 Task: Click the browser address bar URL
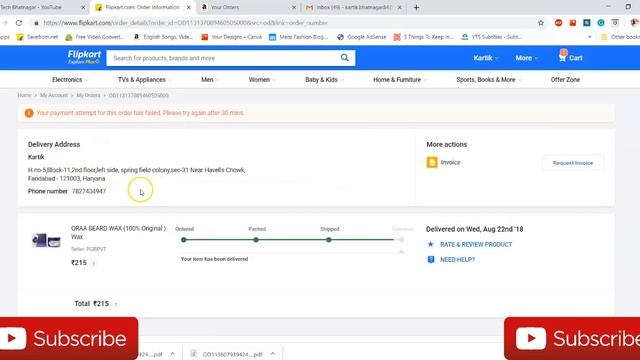tap(185, 23)
